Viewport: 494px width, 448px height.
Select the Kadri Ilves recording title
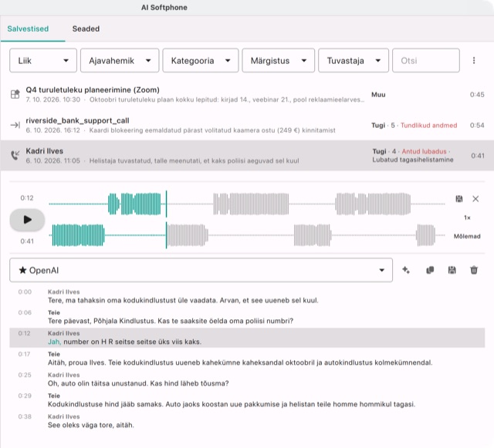(45, 151)
